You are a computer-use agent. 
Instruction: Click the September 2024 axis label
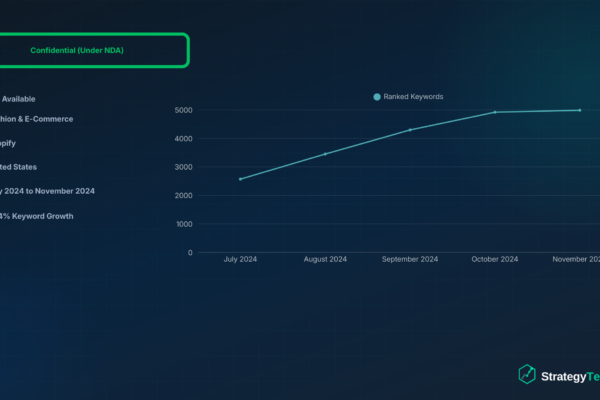(410, 259)
